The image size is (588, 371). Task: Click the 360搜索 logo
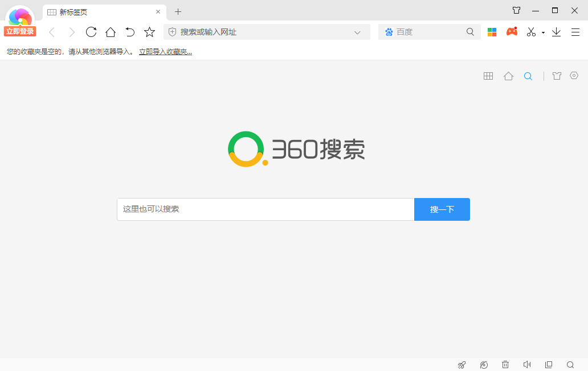[x=296, y=149]
